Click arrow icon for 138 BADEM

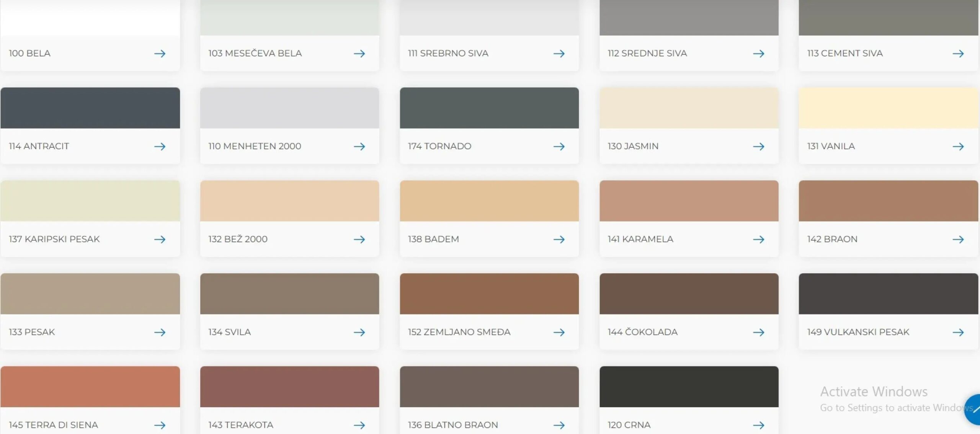pyautogui.click(x=559, y=240)
